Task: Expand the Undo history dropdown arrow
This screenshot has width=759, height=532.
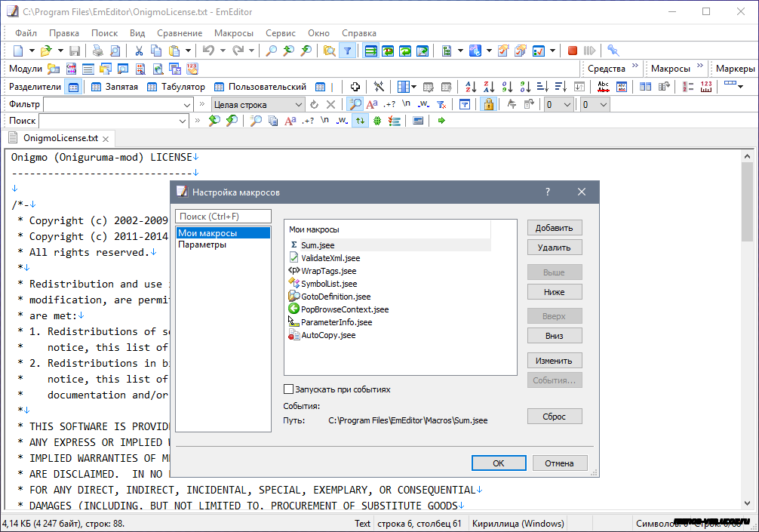Action: [x=223, y=51]
